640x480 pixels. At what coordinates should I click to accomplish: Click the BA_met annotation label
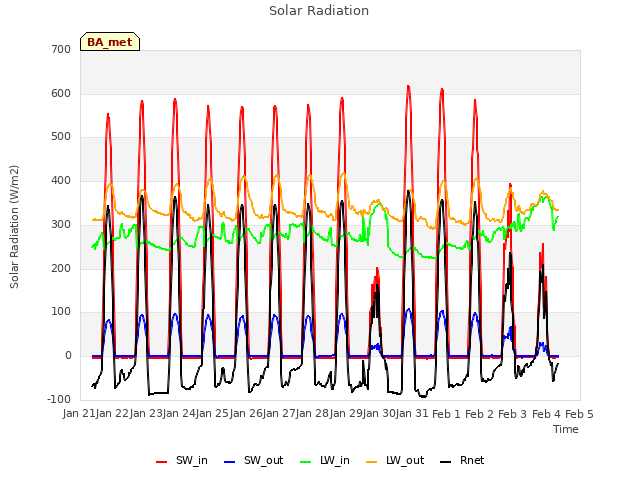110,42
